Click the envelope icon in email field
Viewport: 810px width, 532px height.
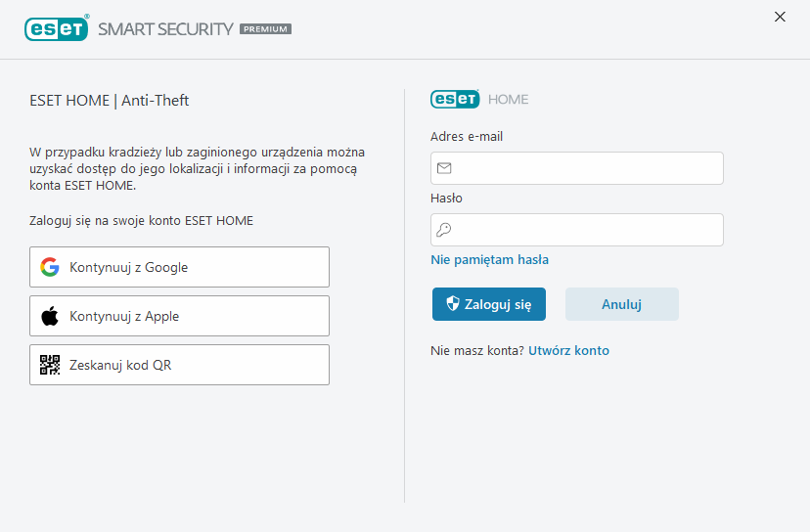pos(444,168)
